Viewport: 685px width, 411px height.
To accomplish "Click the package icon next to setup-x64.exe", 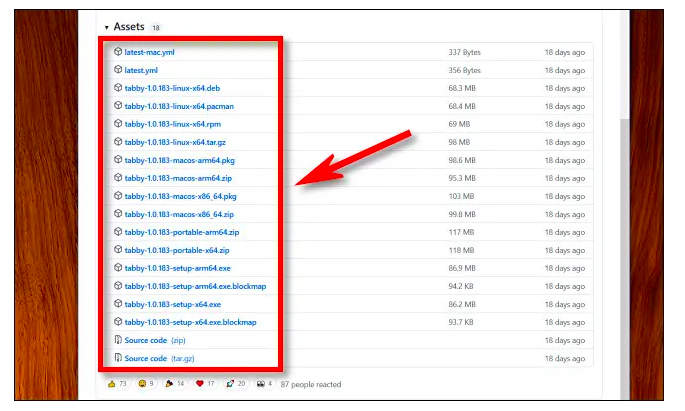I will coord(118,304).
